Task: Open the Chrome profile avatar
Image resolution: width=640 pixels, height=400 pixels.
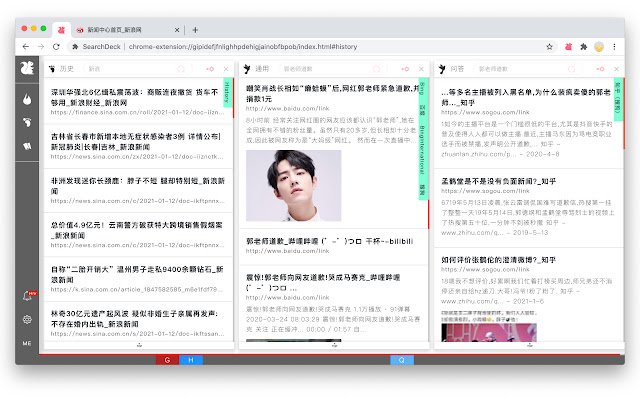Action: (599, 47)
